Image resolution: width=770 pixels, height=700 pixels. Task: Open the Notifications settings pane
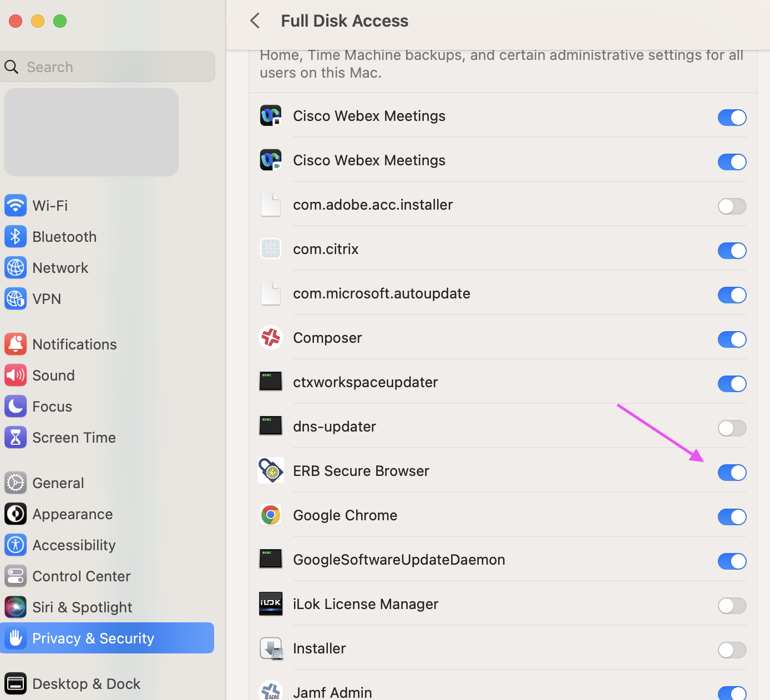[x=74, y=344]
